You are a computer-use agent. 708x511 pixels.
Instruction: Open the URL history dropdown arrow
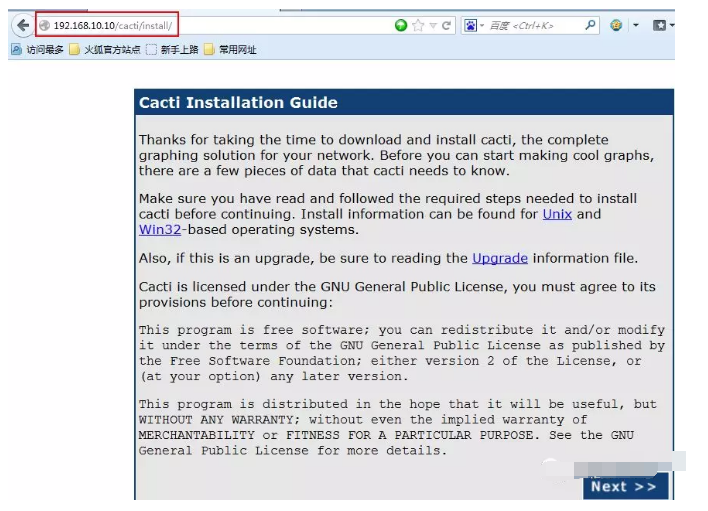(x=433, y=26)
